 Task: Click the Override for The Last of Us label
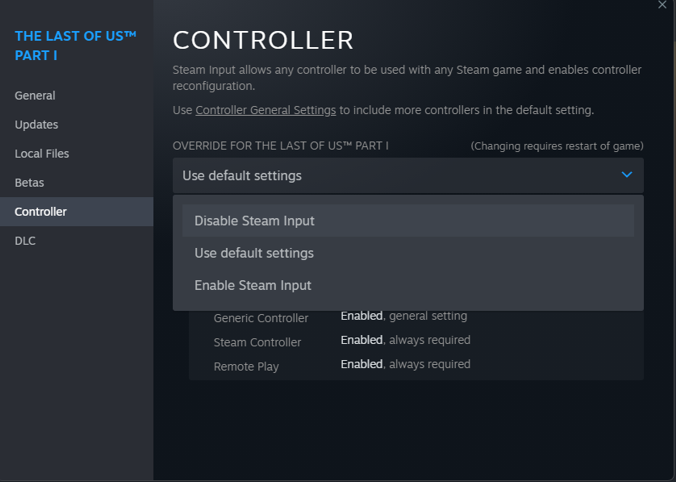click(280, 146)
